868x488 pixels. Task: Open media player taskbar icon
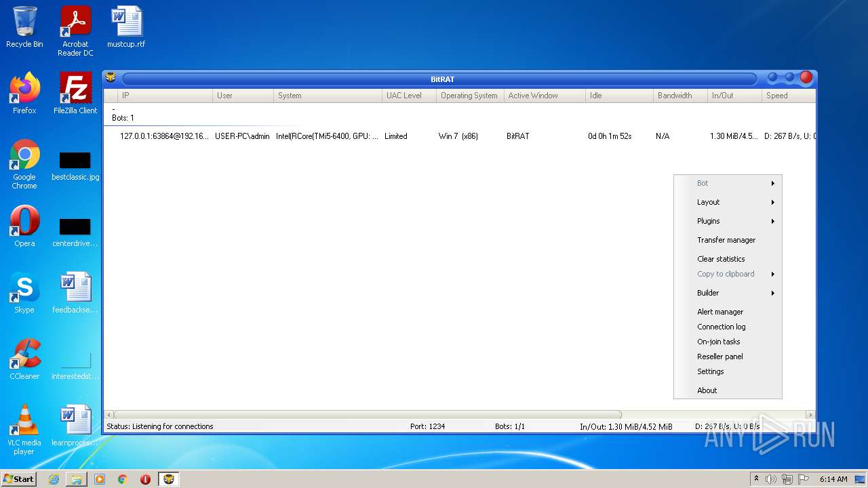coord(100,479)
